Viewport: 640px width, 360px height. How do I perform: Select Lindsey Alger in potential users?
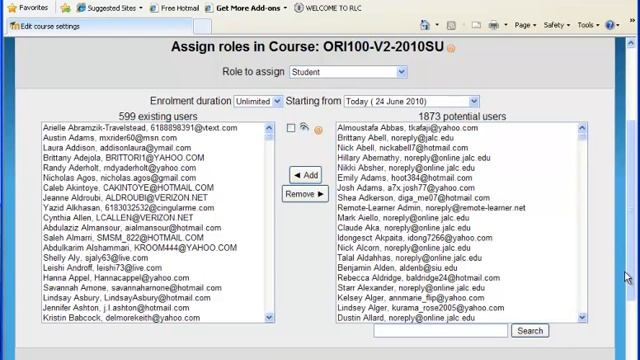[457, 308]
